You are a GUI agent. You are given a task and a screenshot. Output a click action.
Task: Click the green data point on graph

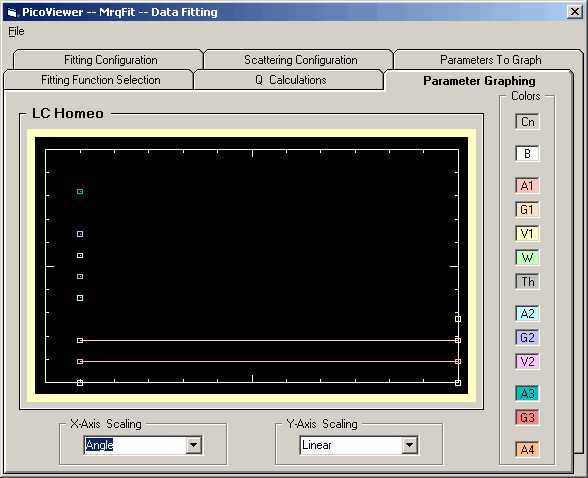point(80,298)
